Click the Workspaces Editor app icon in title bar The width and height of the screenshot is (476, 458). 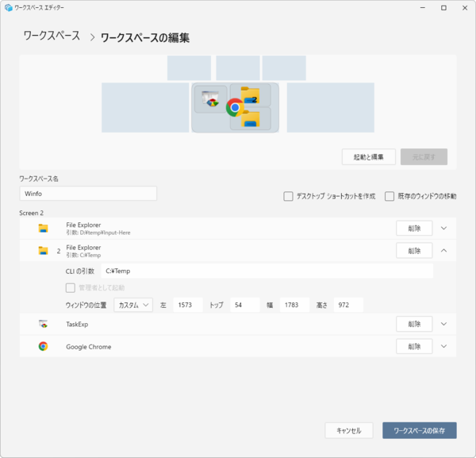9,8
